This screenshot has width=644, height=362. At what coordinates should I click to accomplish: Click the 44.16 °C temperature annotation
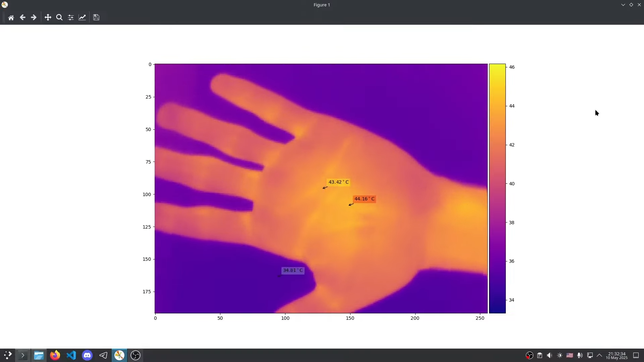(x=364, y=199)
